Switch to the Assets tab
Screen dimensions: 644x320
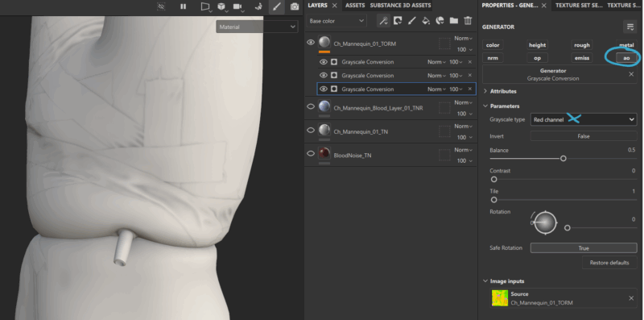[355, 6]
